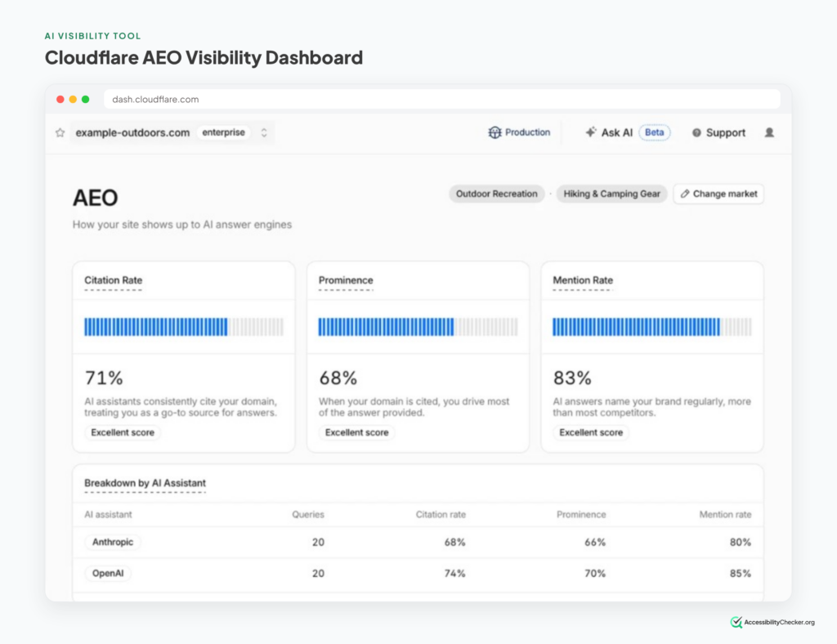
Task: Click OpenAI's 85% mention rate cell
Action: click(x=741, y=574)
